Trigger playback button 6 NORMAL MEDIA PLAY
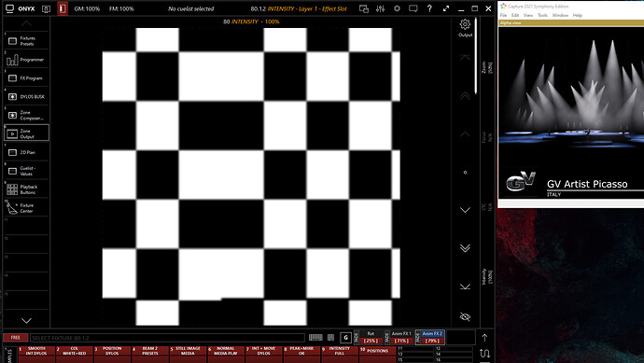644x363 pixels. [226, 354]
